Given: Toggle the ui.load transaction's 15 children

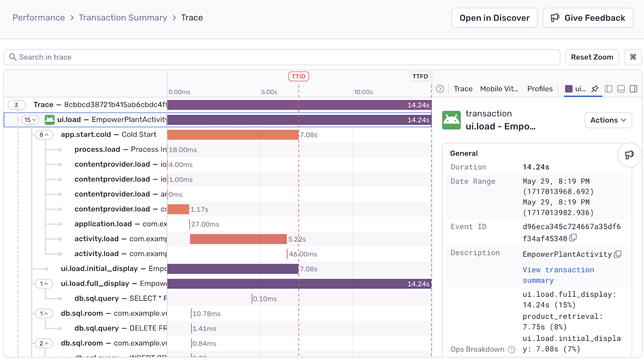Looking at the screenshot, I should (x=30, y=120).
